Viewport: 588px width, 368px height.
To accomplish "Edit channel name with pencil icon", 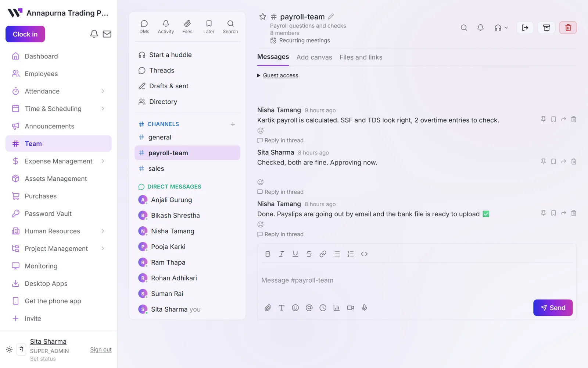I will click(331, 17).
